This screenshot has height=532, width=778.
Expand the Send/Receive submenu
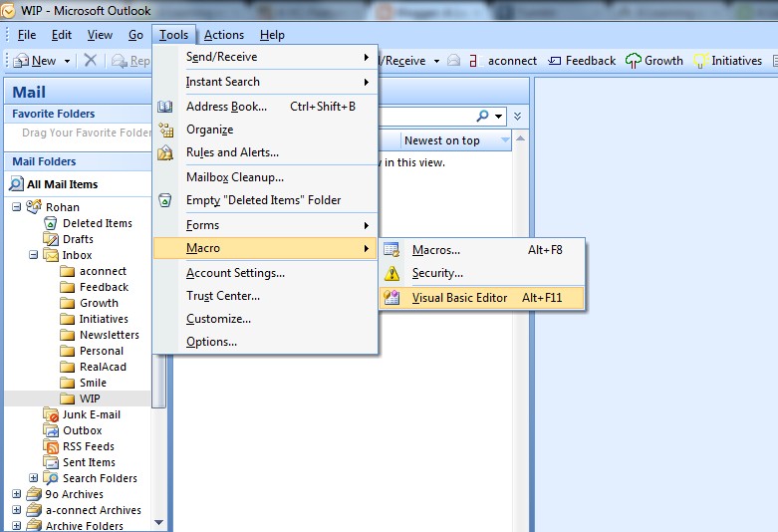(x=221, y=57)
